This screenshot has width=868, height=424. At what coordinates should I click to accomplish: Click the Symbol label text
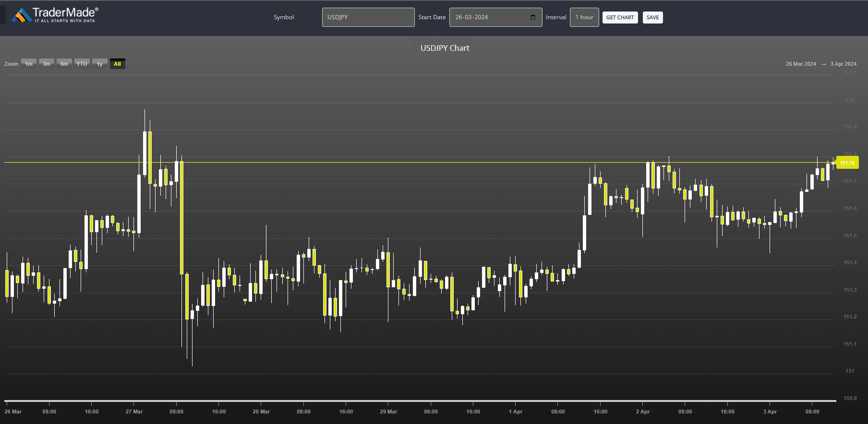click(284, 17)
